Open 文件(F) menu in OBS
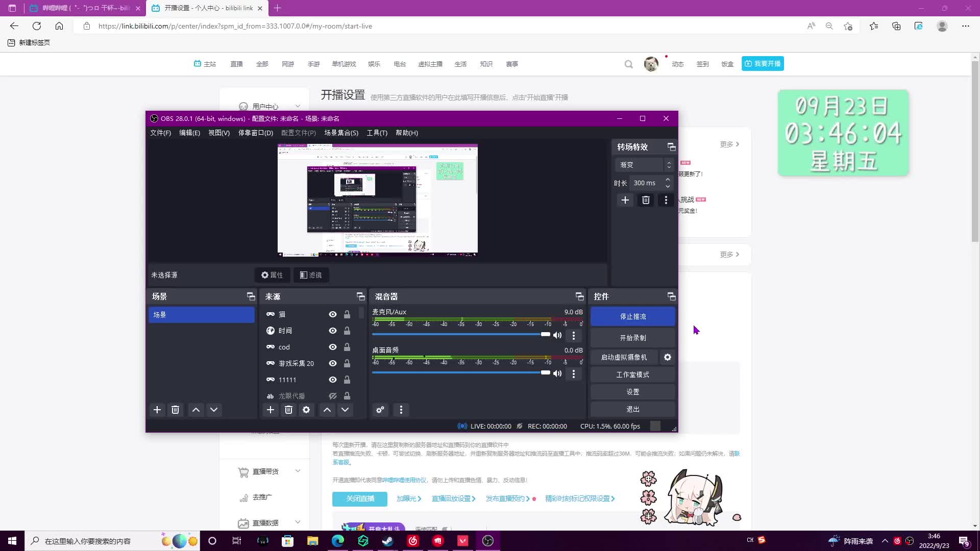Viewport: 980px width, 551px height. (160, 133)
